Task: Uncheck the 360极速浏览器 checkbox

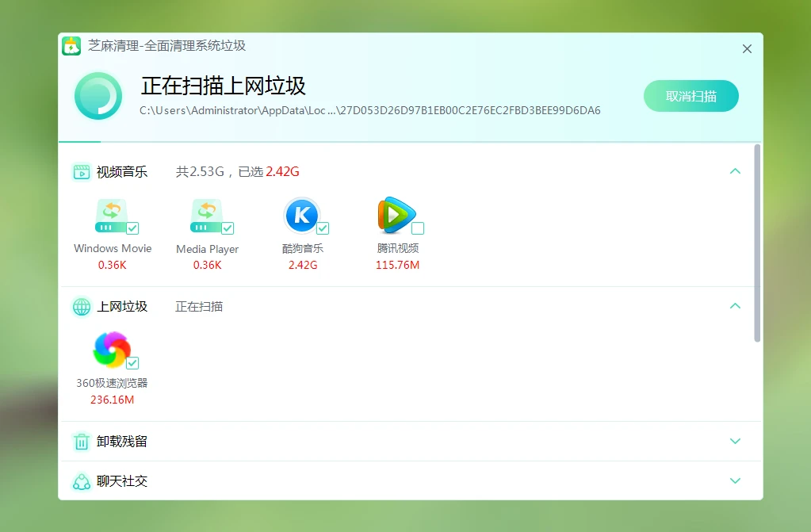Action: pos(132,363)
